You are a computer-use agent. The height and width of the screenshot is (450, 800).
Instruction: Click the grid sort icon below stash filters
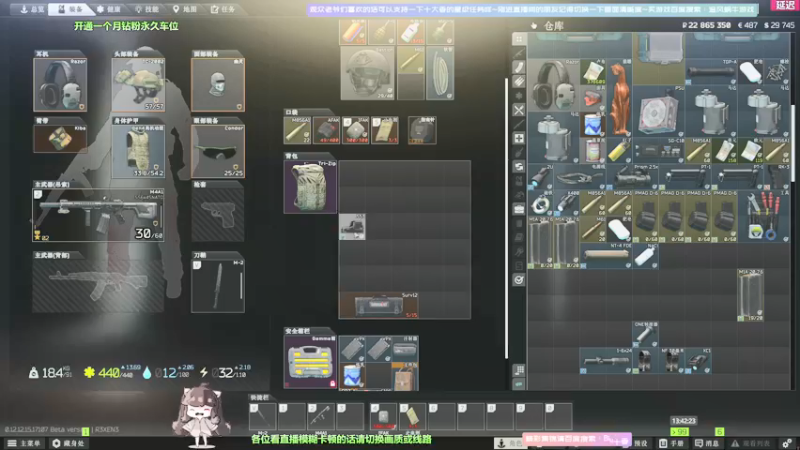tap(519, 370)
